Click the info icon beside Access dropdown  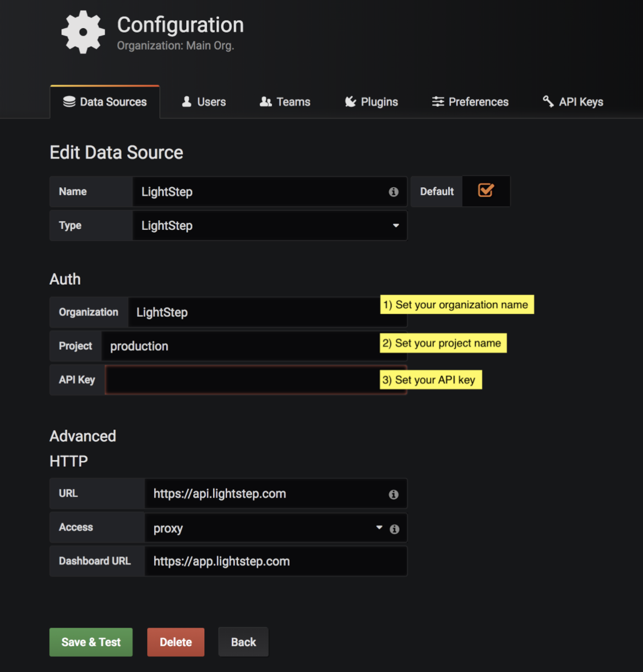(x=395, y=529)
